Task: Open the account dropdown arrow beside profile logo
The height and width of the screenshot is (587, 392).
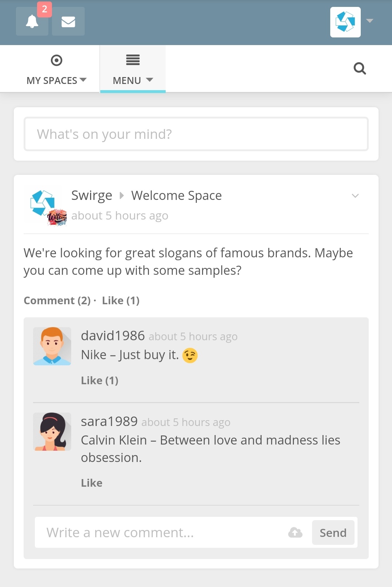Action: click(x=370, y=21)
